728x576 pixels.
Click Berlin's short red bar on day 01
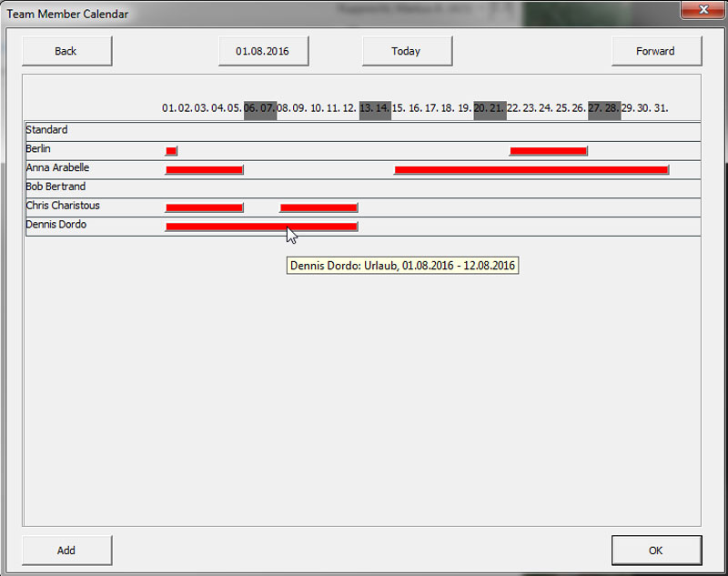(171, 151)
